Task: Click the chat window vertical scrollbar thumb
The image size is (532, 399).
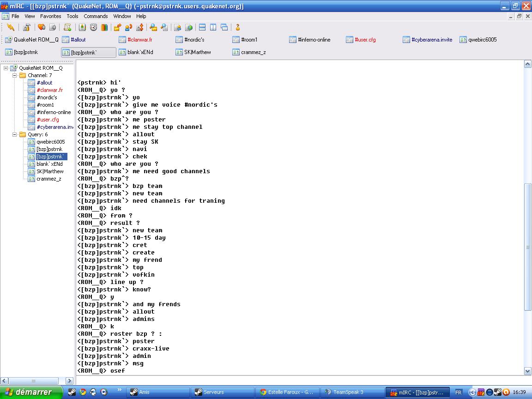Action: click(x=528, y=247)
